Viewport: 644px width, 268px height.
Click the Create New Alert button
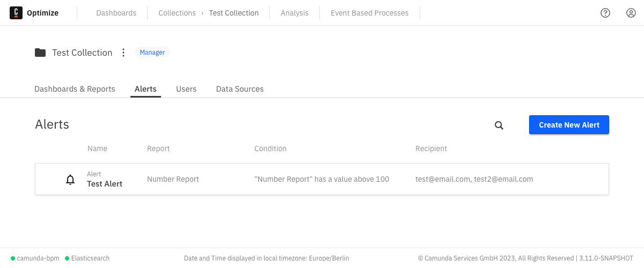569,125
